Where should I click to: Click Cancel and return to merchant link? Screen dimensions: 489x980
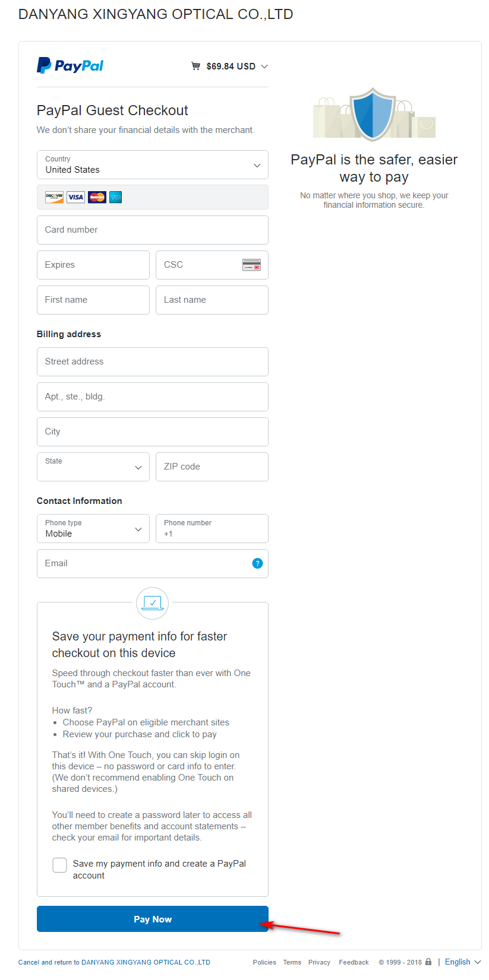coord(114,962)
